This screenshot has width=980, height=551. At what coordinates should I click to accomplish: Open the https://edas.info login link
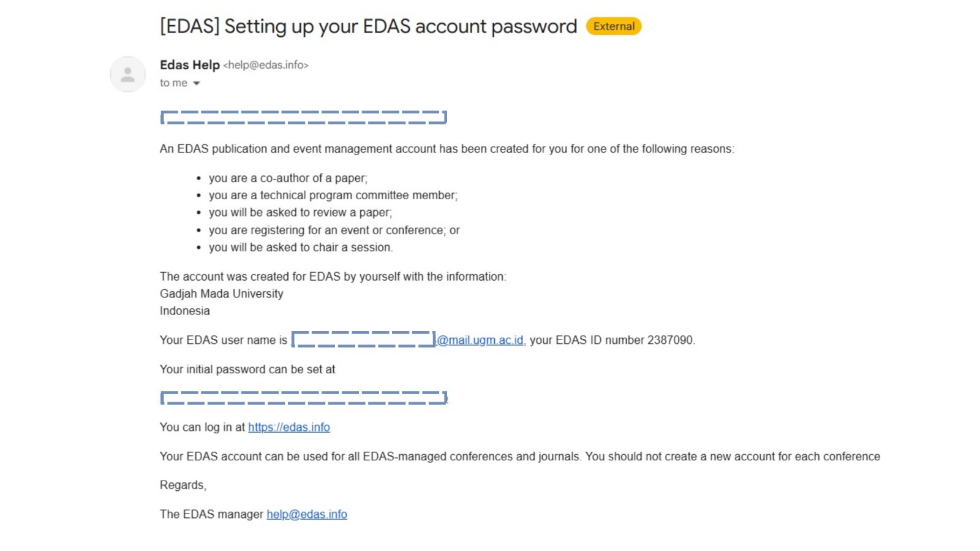[x=289, y=427]
